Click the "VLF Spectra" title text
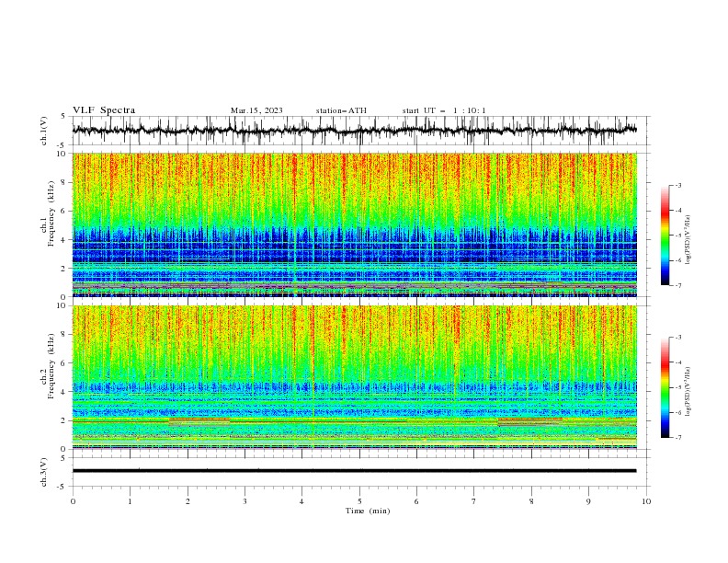 (x=104, y=110)
